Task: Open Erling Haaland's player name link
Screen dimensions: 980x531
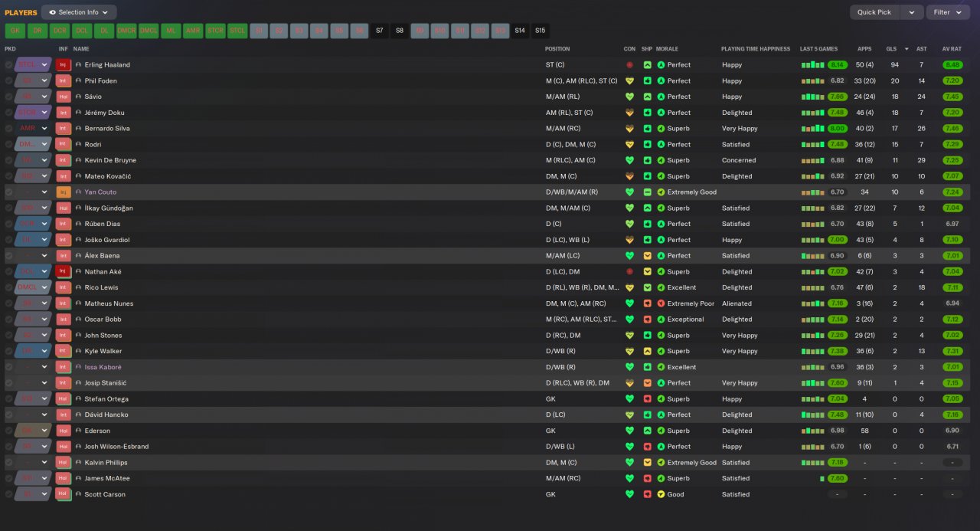Action: pyautogui.click(x=107, y=65)
